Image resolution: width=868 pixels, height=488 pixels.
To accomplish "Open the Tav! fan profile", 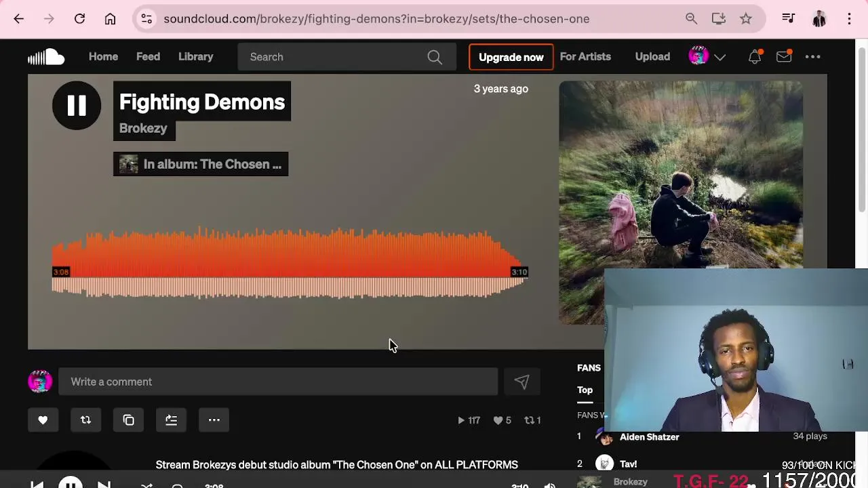I will [628, 464].
